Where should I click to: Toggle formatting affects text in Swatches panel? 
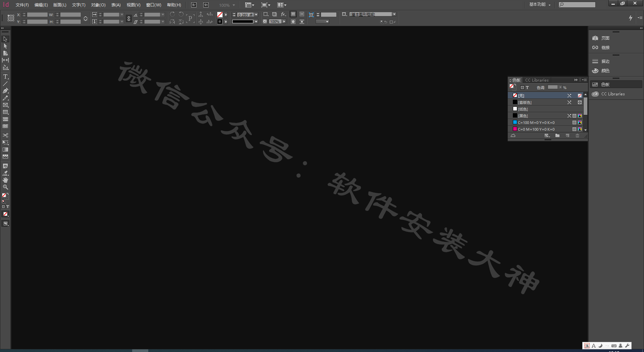pyautogui.click(x=527, y=88)
